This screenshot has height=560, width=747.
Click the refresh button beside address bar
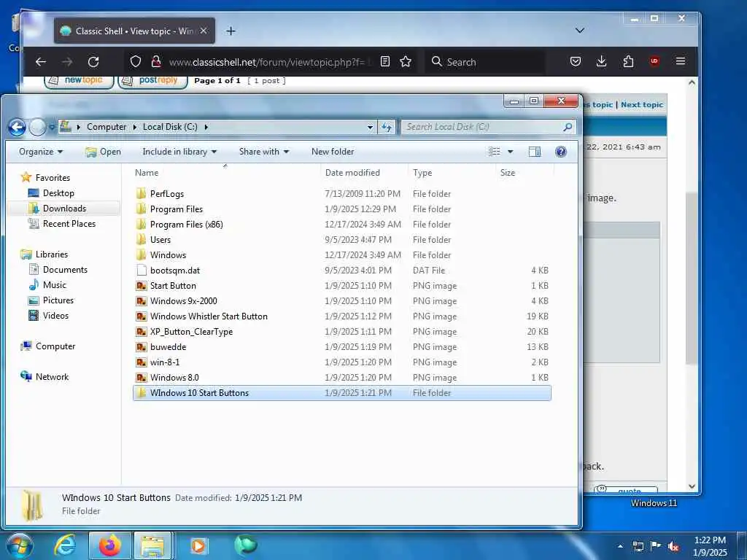point(387,127)
